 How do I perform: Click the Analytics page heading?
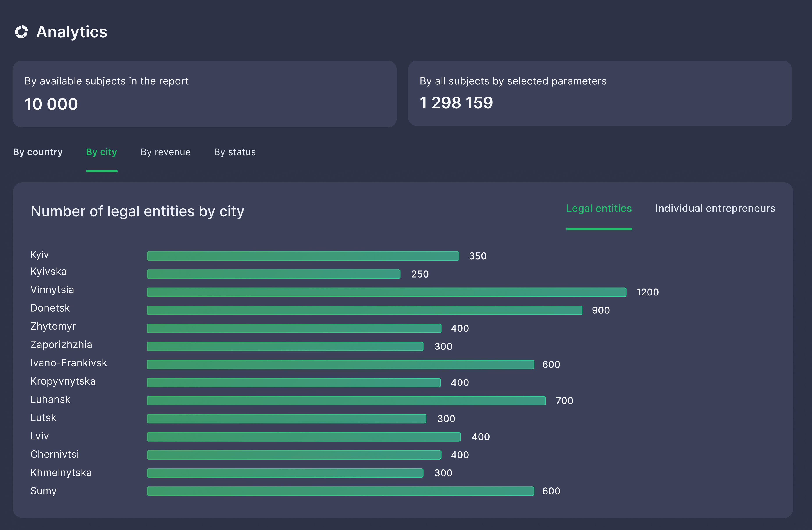[72, 32]
